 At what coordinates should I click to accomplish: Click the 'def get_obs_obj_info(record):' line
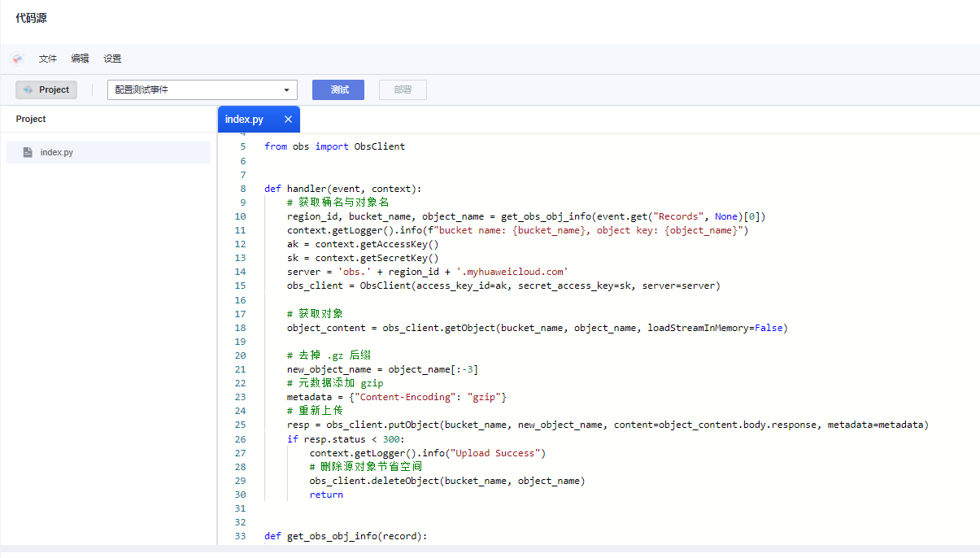coord(346,536)
